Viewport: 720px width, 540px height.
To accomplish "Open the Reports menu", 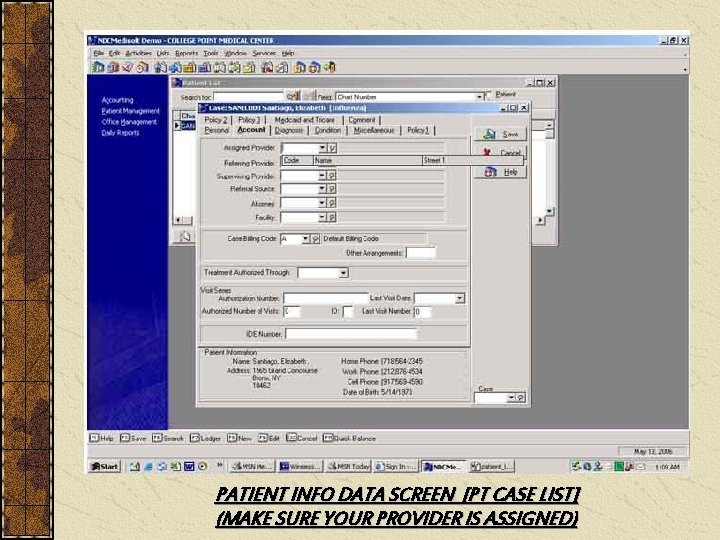I will [186, 53].
